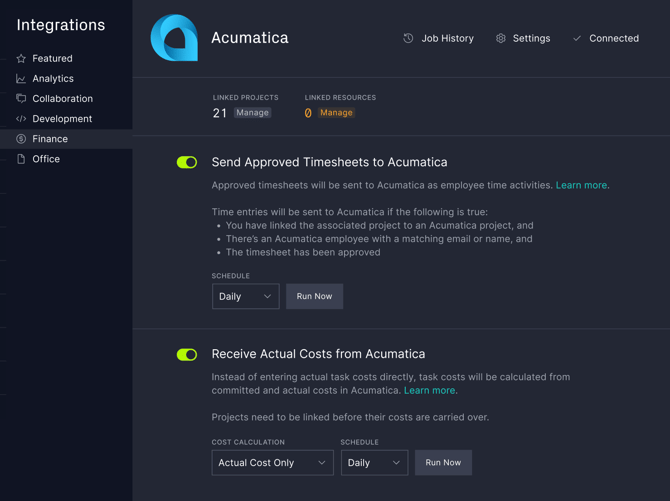Click the LINKED RESOURCES label
670x501 pixels.
pyautogui.click(x=341, y=97)
